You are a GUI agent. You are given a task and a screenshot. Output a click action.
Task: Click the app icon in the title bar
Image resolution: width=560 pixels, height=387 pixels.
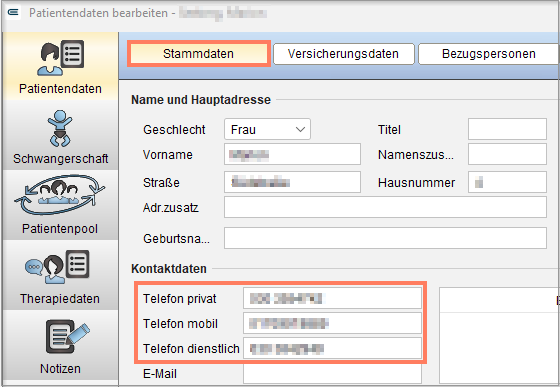tap(13, 12)
